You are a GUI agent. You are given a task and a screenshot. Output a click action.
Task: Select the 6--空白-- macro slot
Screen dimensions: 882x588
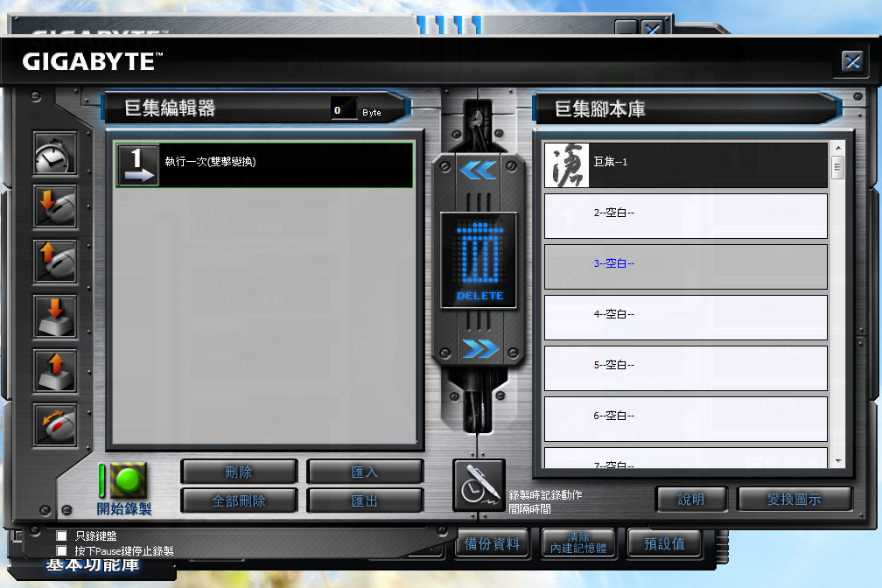click(686, 418)
